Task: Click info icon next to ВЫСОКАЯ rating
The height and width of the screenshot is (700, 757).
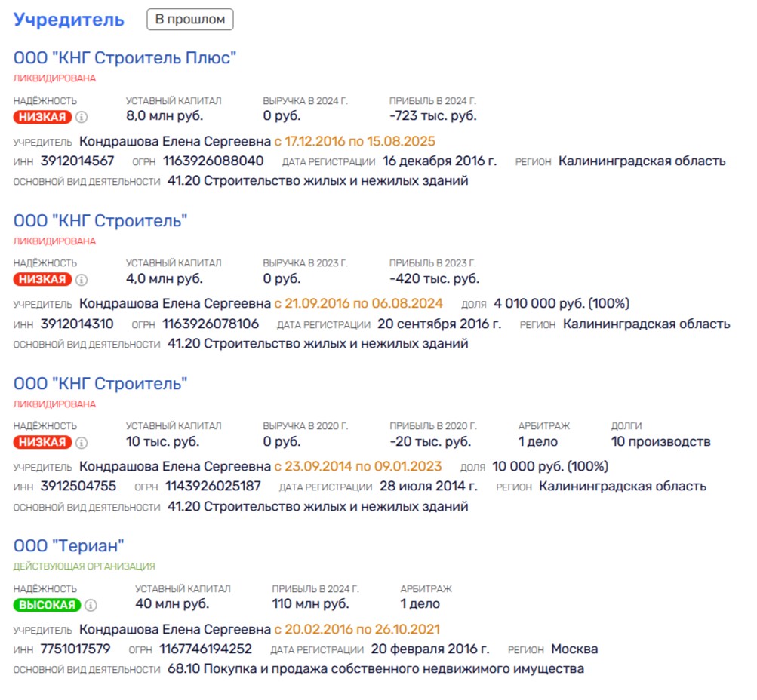Action: (91, 605)
